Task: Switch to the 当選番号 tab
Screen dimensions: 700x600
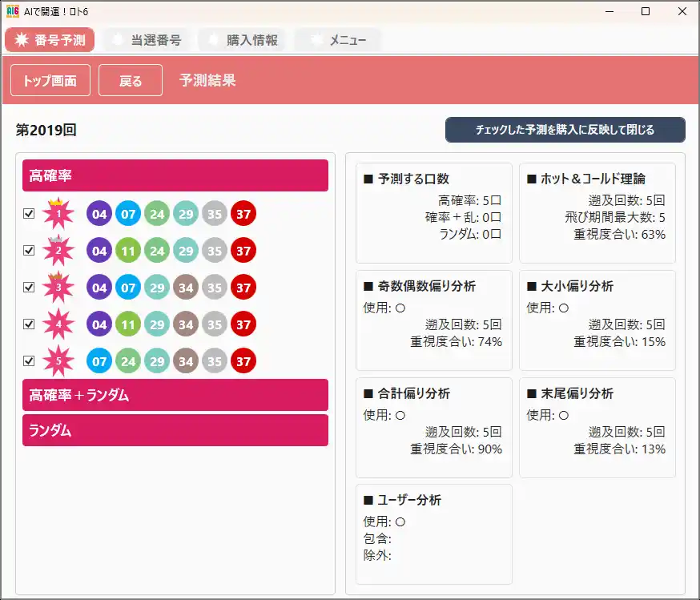Action: coord(146,40)
